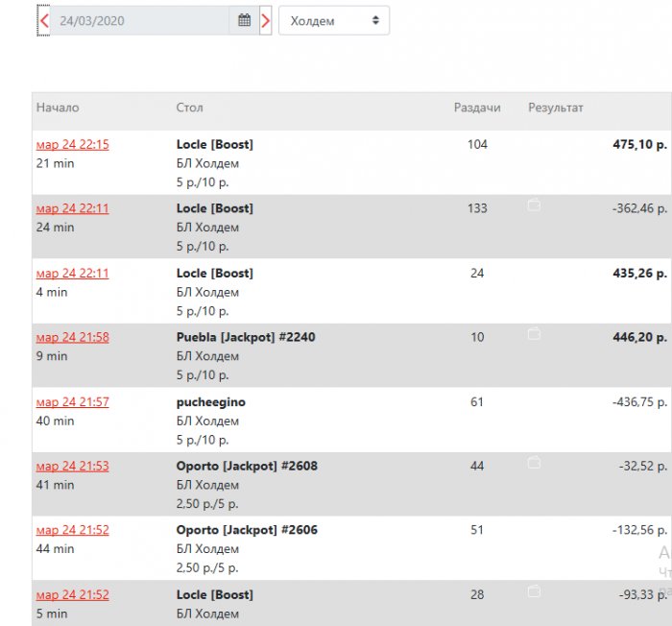This screenshot has height=626, width=672.
Task: Go to the next day arrow
Action: pos(266,20)
